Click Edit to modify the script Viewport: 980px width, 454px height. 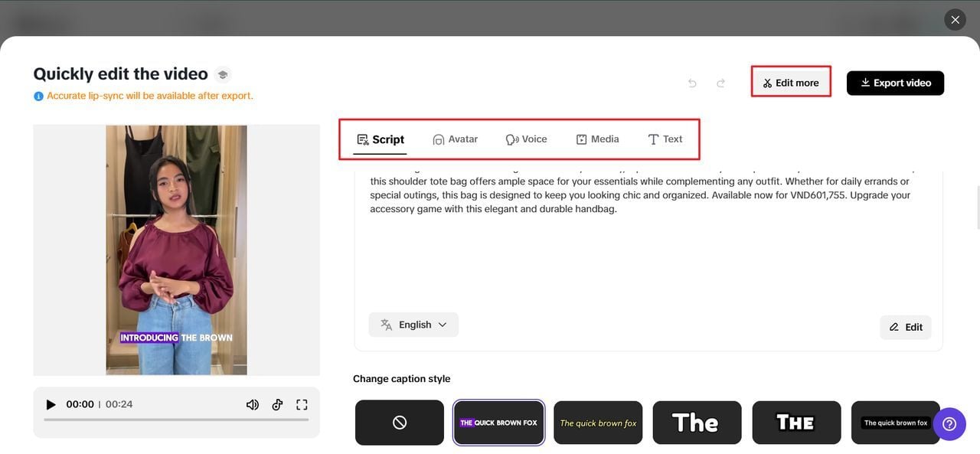click(x=906, y=327)
